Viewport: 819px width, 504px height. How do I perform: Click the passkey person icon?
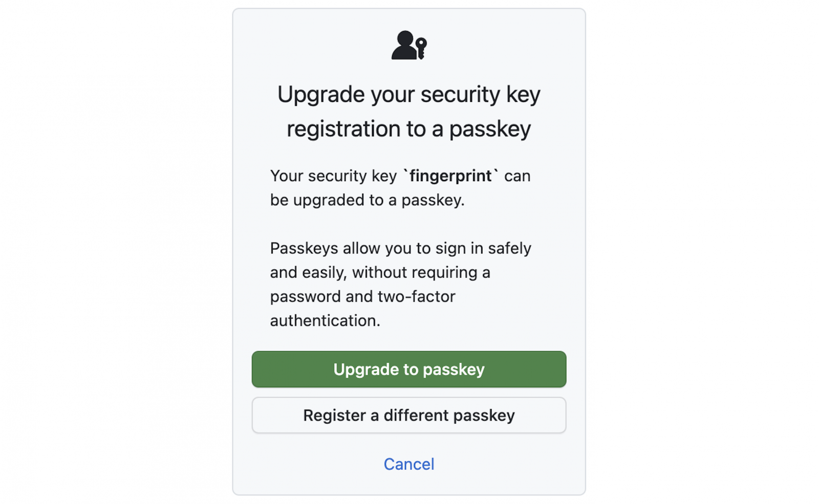(409, 45)
